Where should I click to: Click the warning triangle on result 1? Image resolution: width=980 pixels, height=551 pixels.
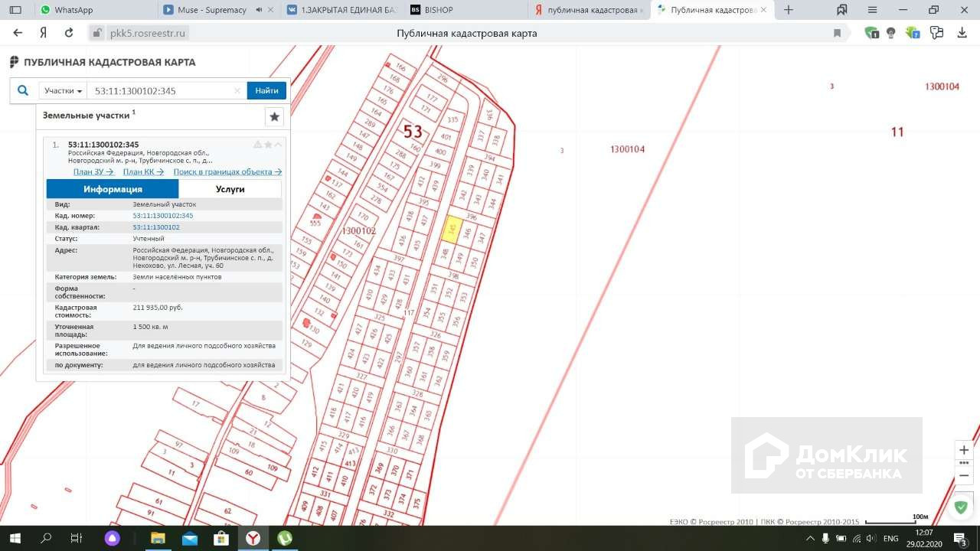258,145
